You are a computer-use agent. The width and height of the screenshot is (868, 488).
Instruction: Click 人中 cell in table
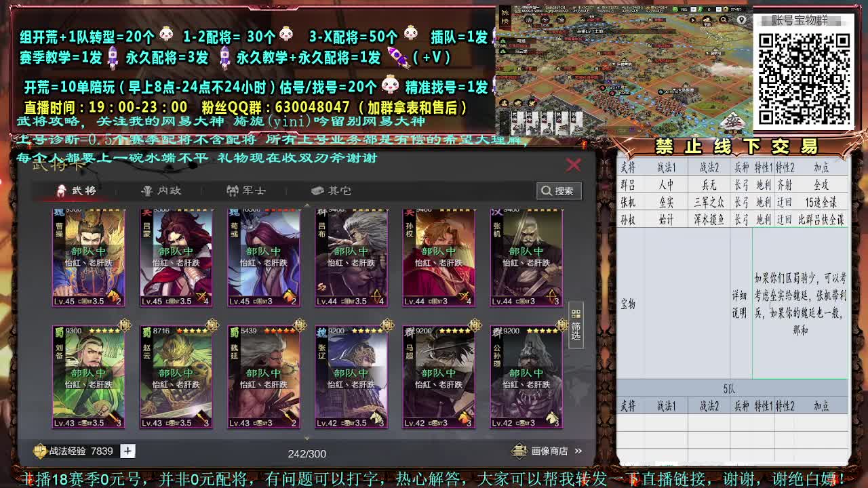666,184
